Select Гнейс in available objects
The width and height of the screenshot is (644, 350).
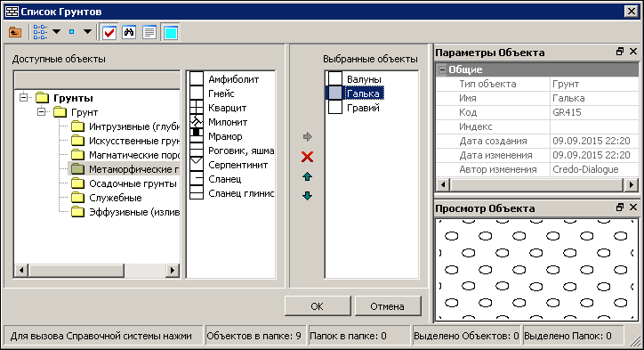(x=221, y=94)
